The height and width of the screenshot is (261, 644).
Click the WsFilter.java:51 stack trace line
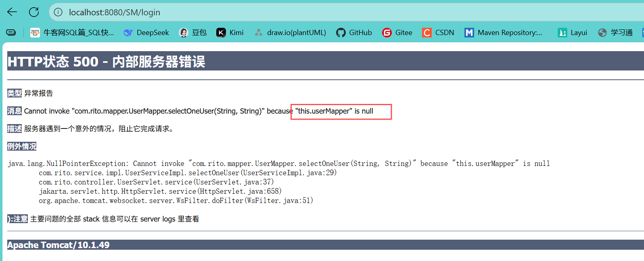pos(176,200)
